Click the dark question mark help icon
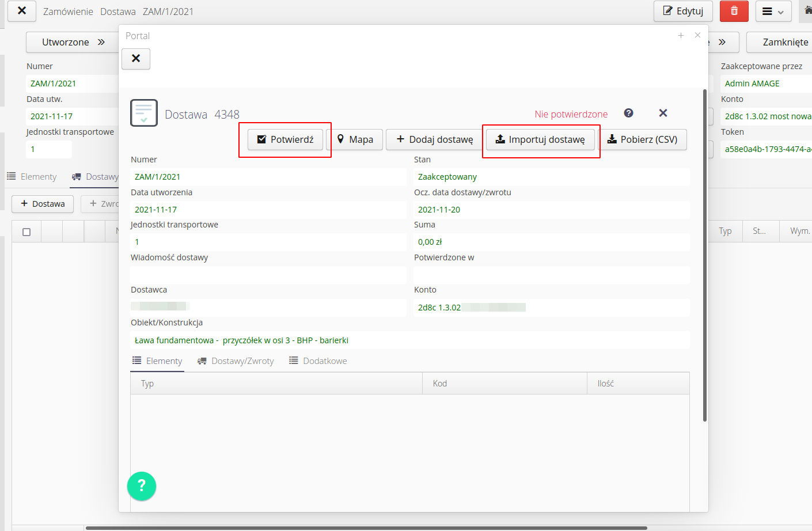This screenshot has height=531, width=812. [628, 113]
